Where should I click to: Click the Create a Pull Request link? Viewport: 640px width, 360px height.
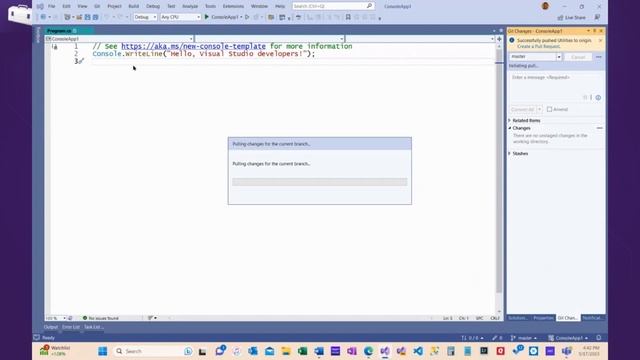539,47
